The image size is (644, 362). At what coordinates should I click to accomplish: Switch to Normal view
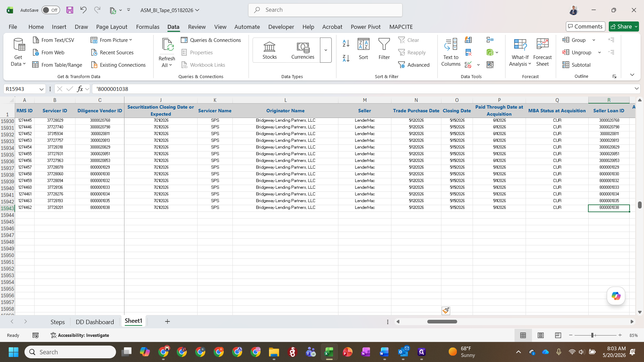(523, 335)
